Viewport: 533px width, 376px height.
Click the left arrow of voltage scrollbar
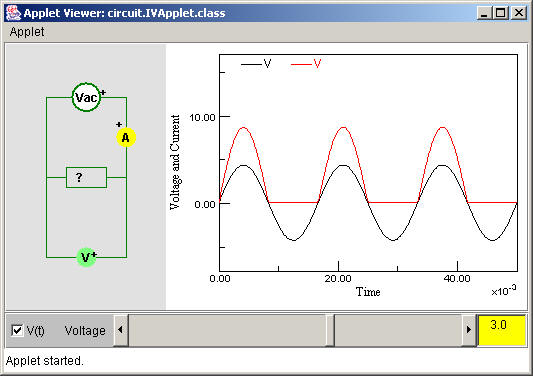(121, 330)
